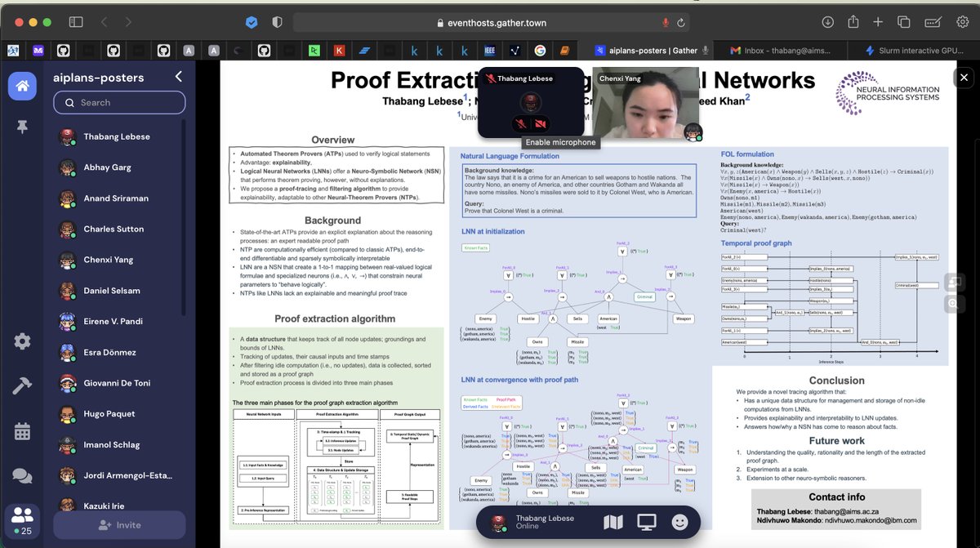Open the chat bubbles icon
The height and width of the screenshot is (548, 980).
[22, 475]
